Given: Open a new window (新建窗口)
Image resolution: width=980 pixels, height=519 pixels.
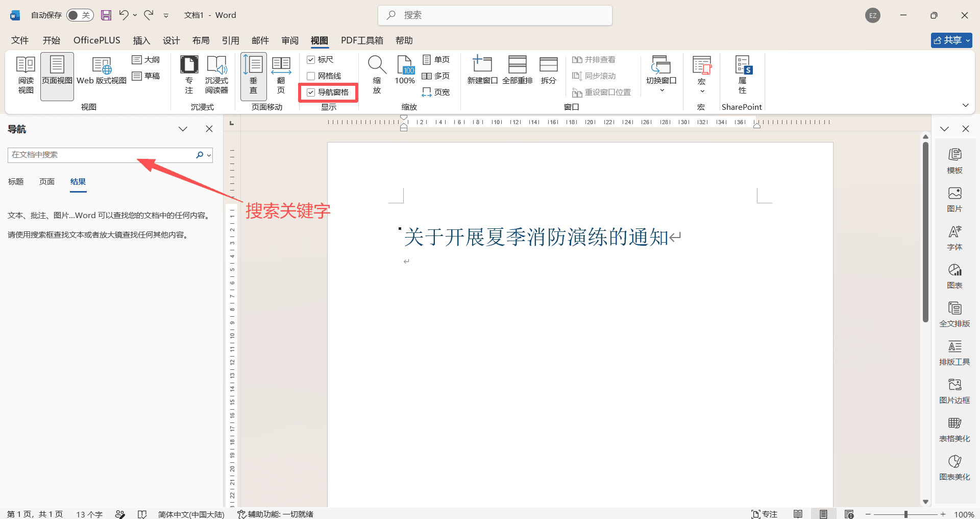Looking at the screenshot, I should (x=482, y=70).
